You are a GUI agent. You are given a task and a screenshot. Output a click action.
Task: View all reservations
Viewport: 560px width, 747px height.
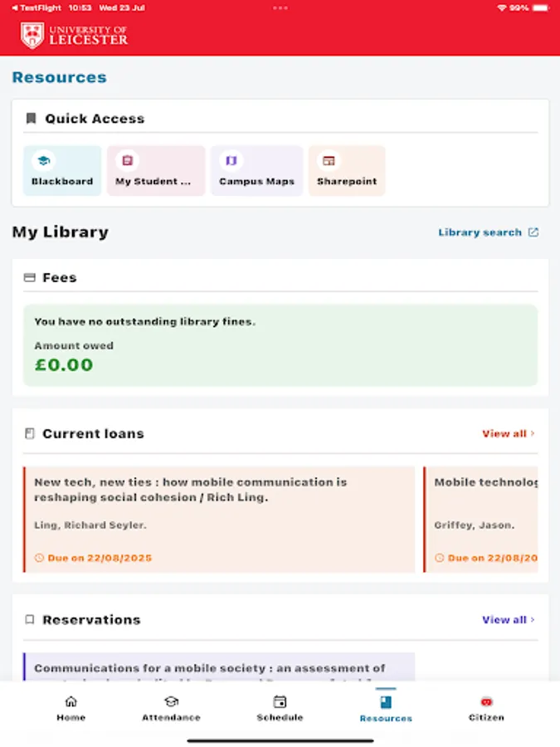tap(504, 618)
